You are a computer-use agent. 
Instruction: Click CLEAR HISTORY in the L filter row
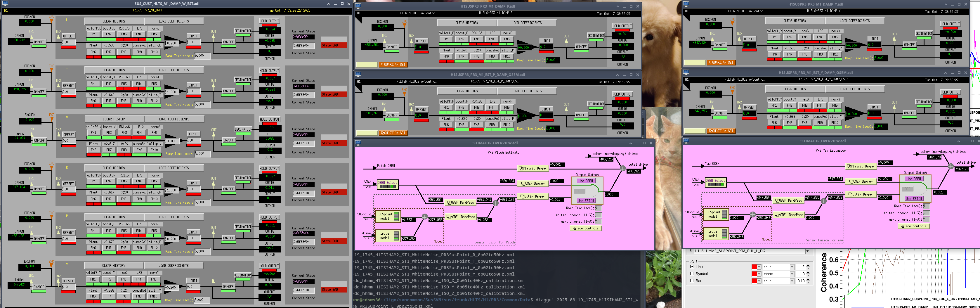coord(114,21)
